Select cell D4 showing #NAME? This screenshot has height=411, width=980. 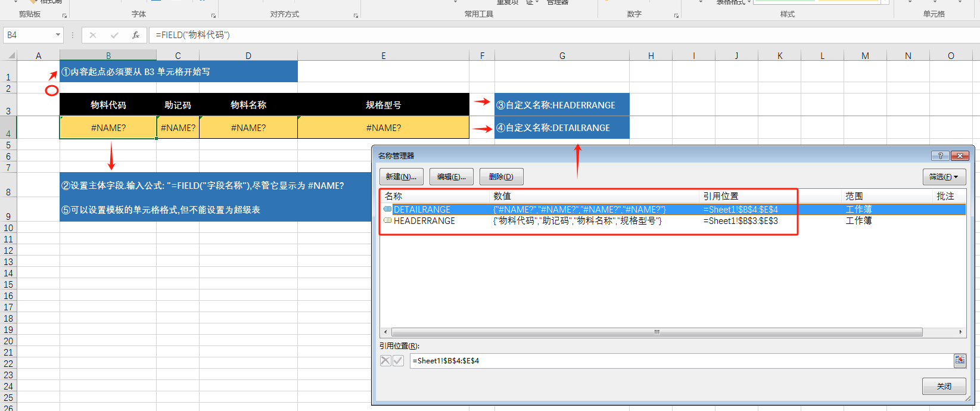pos(248,127)
